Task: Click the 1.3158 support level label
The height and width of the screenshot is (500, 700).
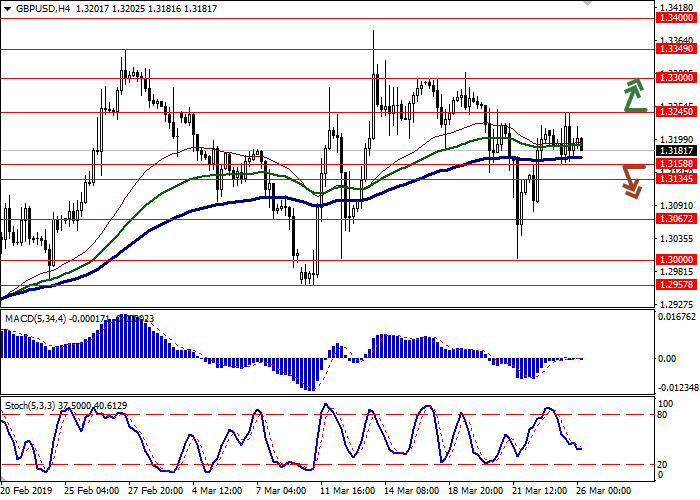Action: click(675, 164)
